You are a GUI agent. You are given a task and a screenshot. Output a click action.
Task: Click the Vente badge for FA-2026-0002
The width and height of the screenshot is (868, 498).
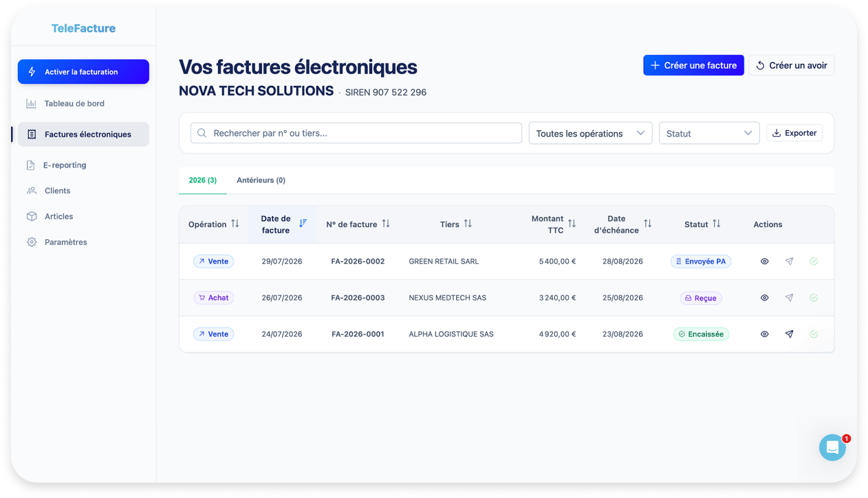[214, 261]
